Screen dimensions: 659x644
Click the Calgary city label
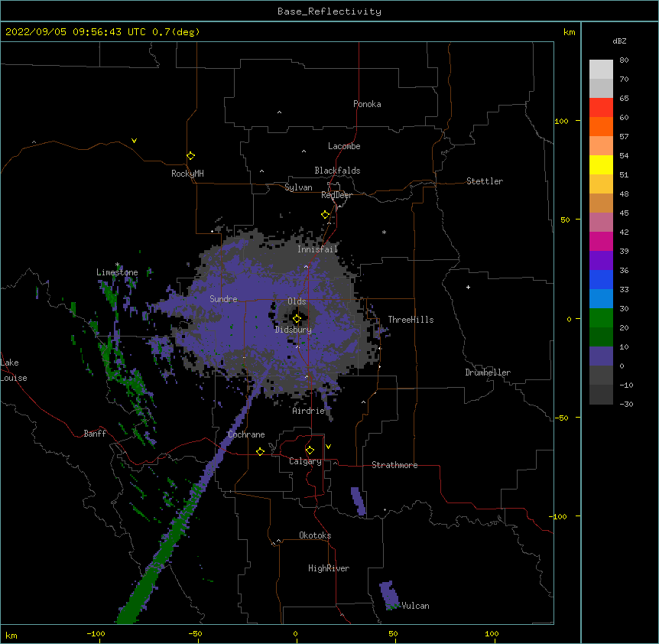click(x=305, y=461)
